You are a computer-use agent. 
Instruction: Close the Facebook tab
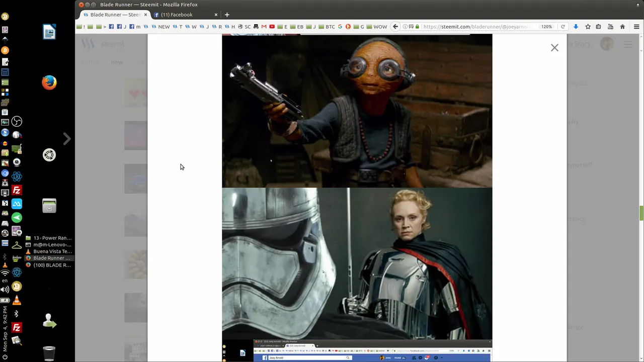coord(216,15)
